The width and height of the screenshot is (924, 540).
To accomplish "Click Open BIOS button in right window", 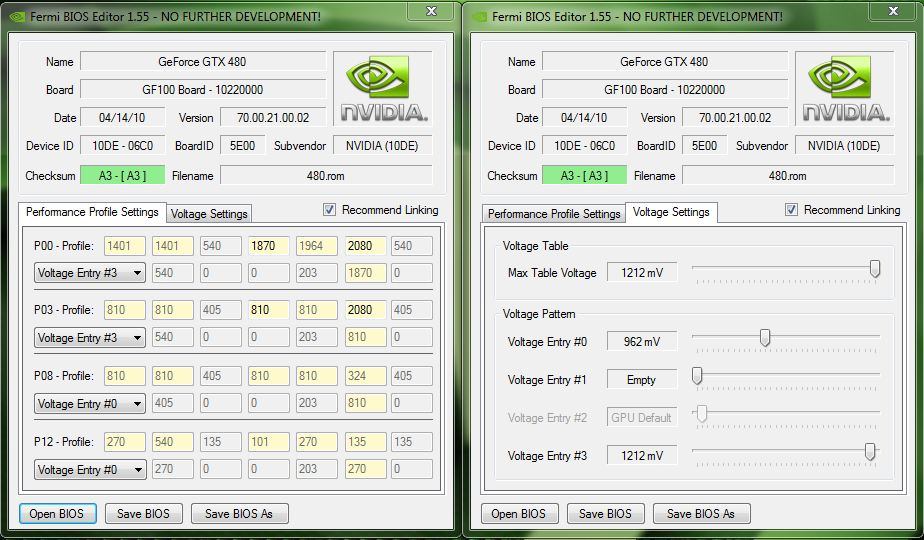I will 519,513.
